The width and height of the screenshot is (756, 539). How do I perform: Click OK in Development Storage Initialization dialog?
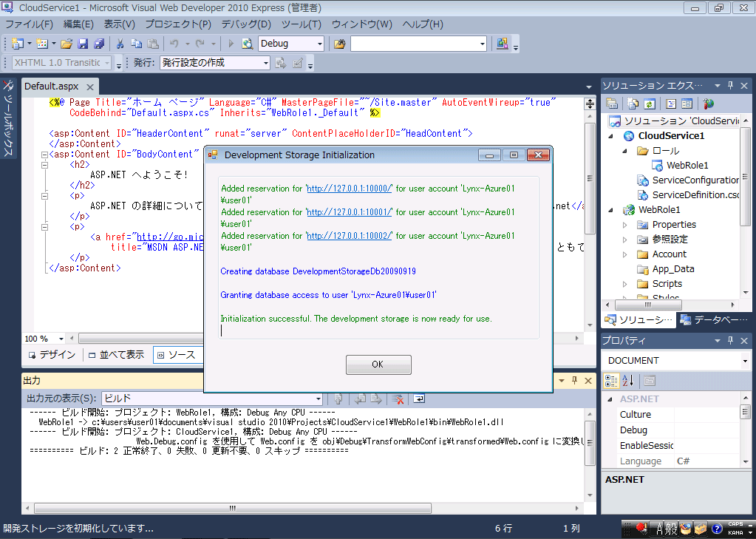(x=378, y=365)
